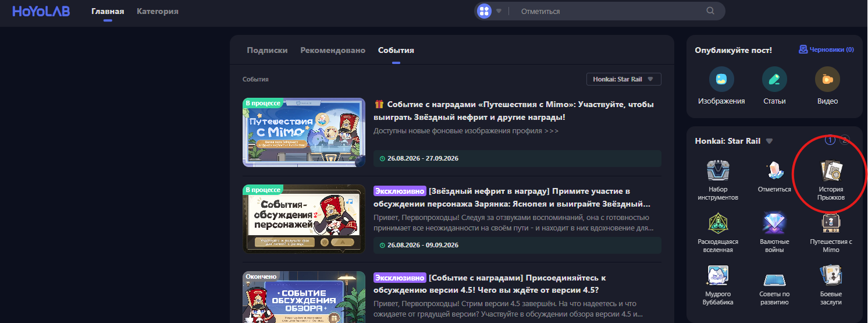Click the Опубликуйте пост! heading
868x323 pixels.
pos(733,50)
